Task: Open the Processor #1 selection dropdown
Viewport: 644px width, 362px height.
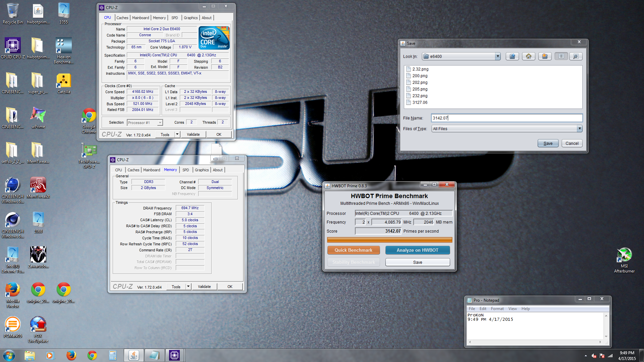Action: (160, 123)
